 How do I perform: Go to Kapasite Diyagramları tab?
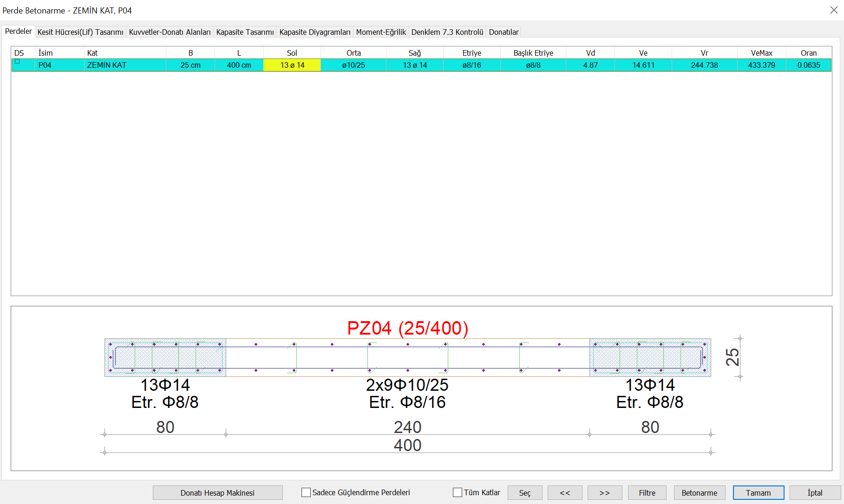point(314,32)
